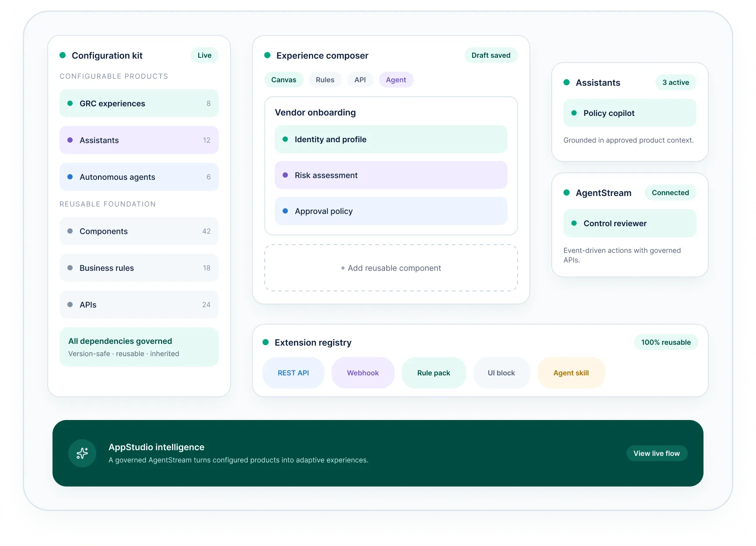Open the Assistants row in Configuration kit
The width and height of the screenshot is (756, 546).
pyautogui.click(x=139, y=140)
